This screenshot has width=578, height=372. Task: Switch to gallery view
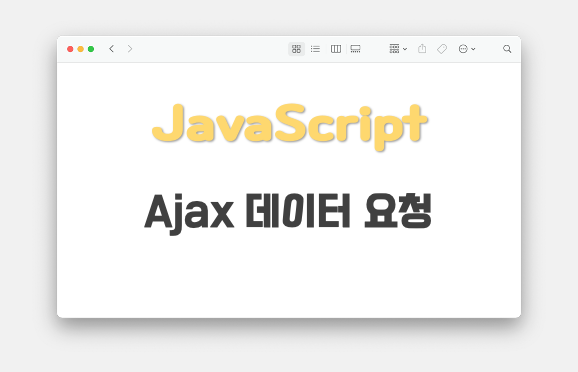pyautogui.click(x=355, y=49)
